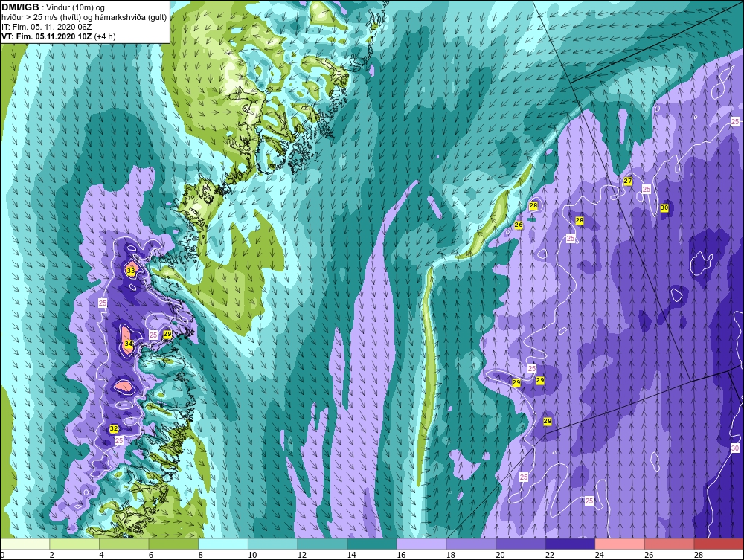Viewport: 744px width, 560px height.
Task: Click the yellow 29 label beside white 25 near coast
Action: pyautogui.click(x=167, y=335)
